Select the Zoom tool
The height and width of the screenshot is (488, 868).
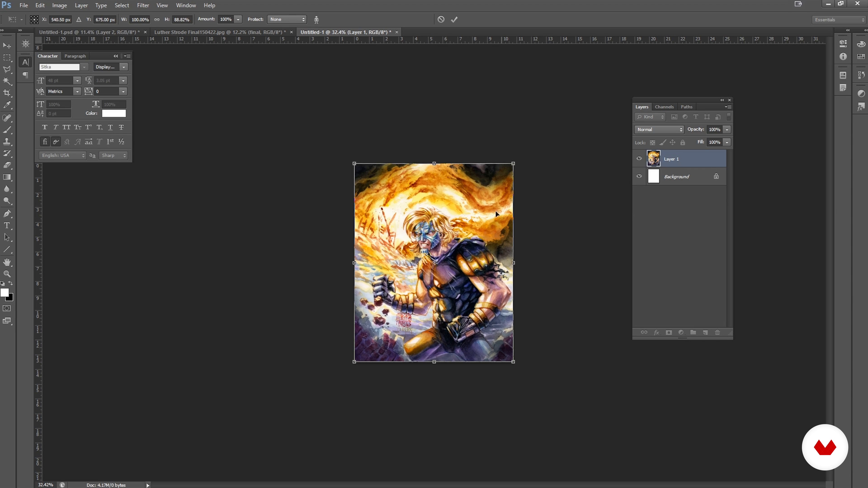pyautogui.click(x=7, y=274)
